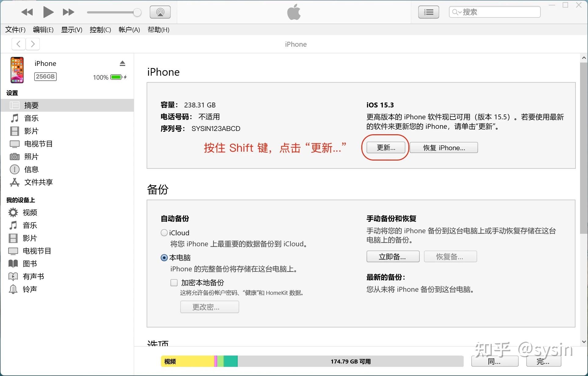Open the 照片 section in the sidebar
This screenshot has height=376, width=588.
coord(32,157)
